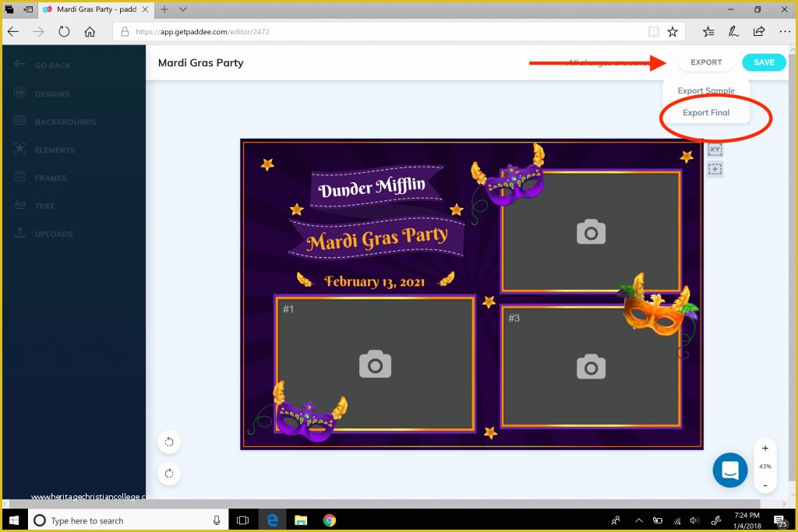Click the dashed-box add frame icon
The image size is (798, 532).
point(715,169)
